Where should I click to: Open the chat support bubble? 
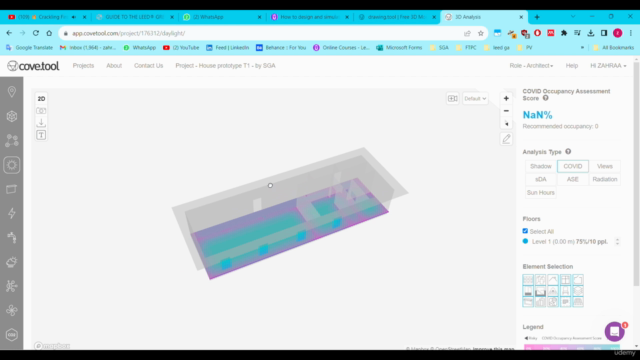[614, 332]
